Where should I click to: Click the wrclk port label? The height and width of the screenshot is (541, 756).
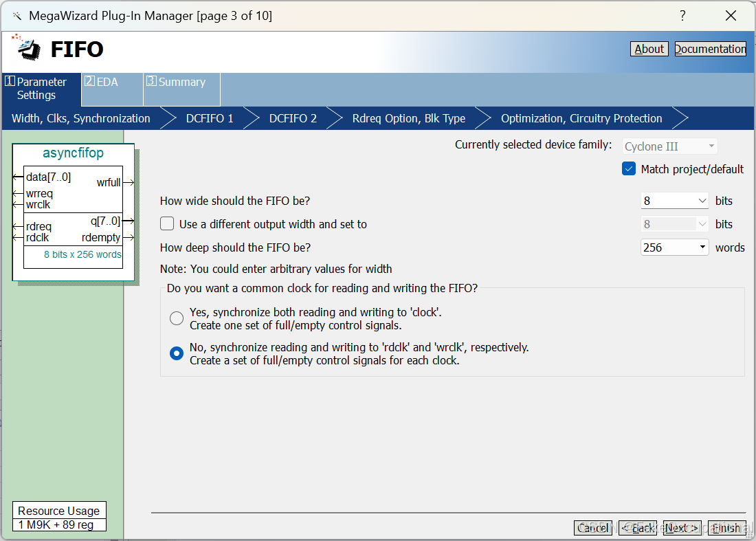pos(38,204)
